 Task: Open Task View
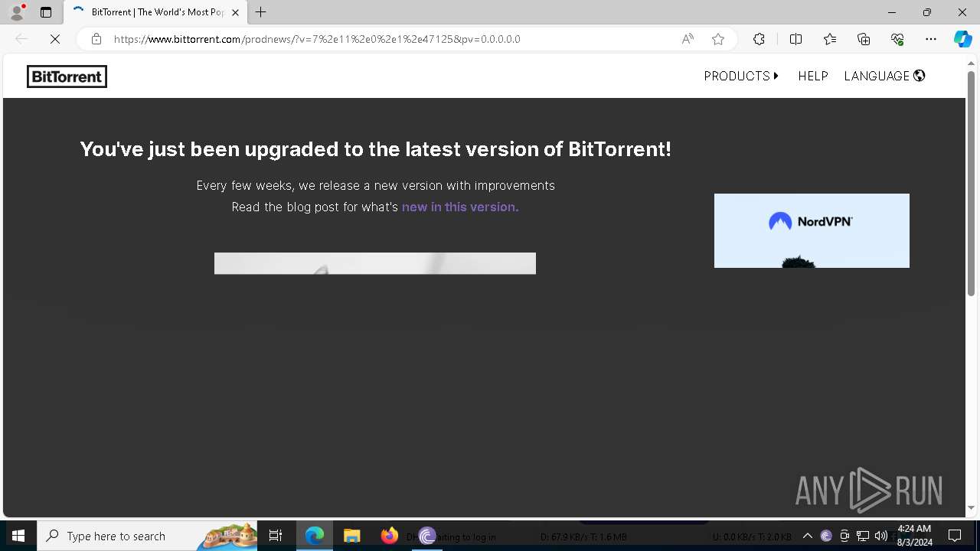tap(276, 536)
